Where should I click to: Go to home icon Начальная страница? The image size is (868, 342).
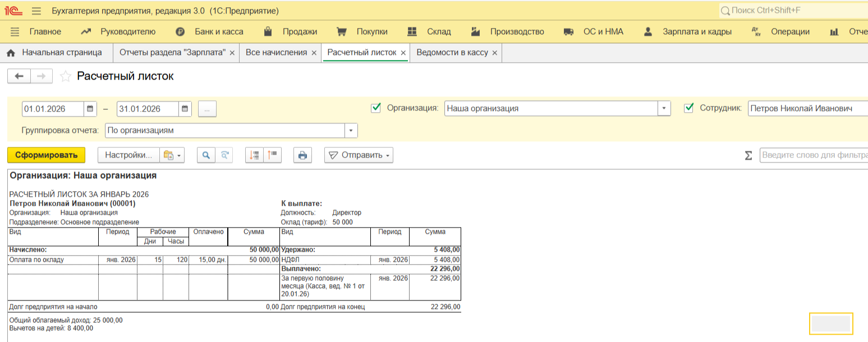pos(10,53)
